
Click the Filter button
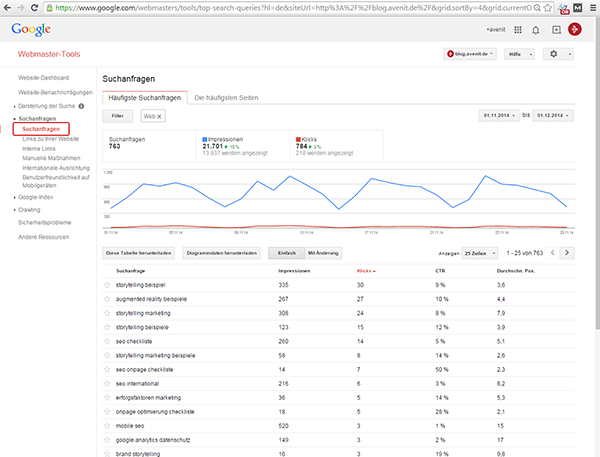click(x=117, y=116)
